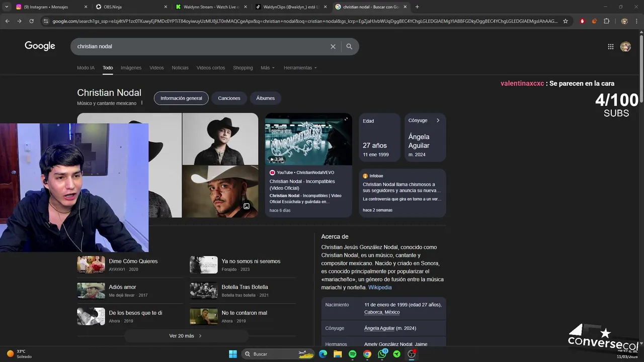Image resolution: width=644 pixels, height=362 pixels.
Task: Open the song Ya no somos ni seremos
Action: tap(251, 261)
